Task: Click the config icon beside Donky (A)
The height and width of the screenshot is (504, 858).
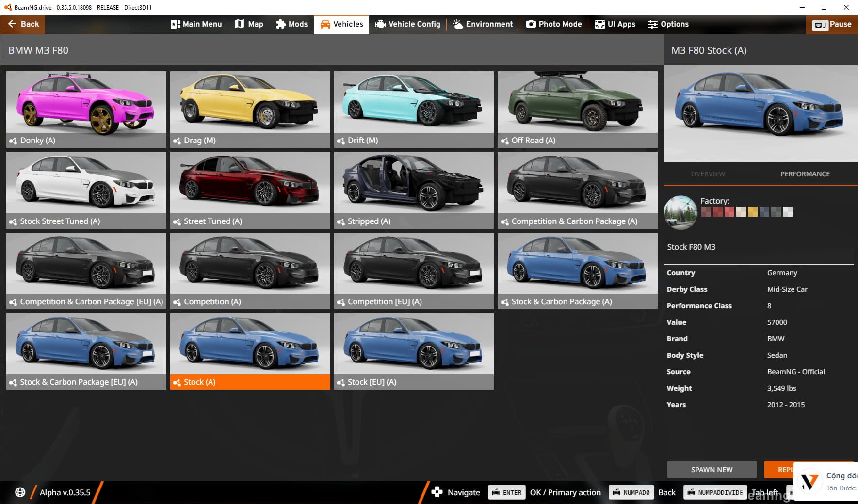Action: pyautogui.click(x=13, y=141)
